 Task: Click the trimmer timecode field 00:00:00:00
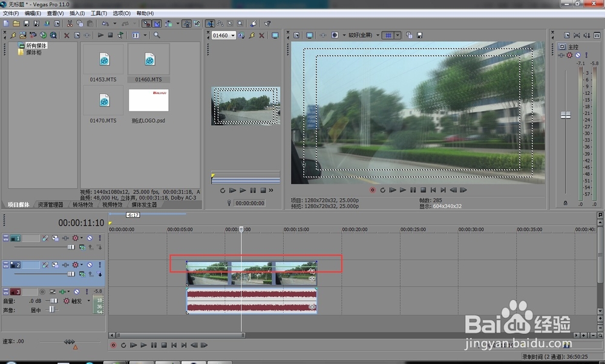[250, 203]
